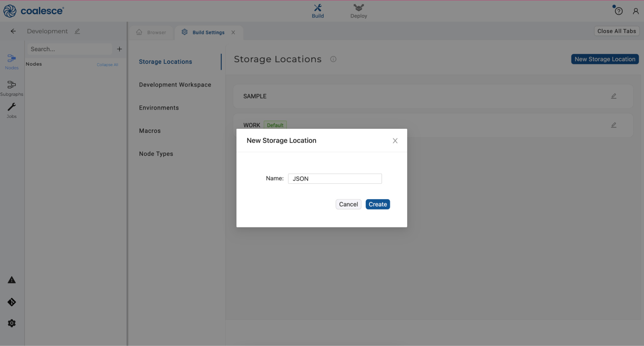Open the bottom sidebar settings gear

12,323
